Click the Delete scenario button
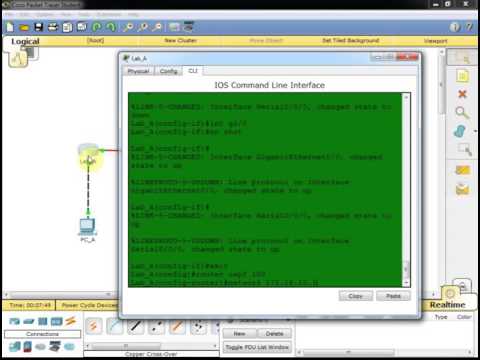This screenshot has height=360, width=480. point(275,333)
